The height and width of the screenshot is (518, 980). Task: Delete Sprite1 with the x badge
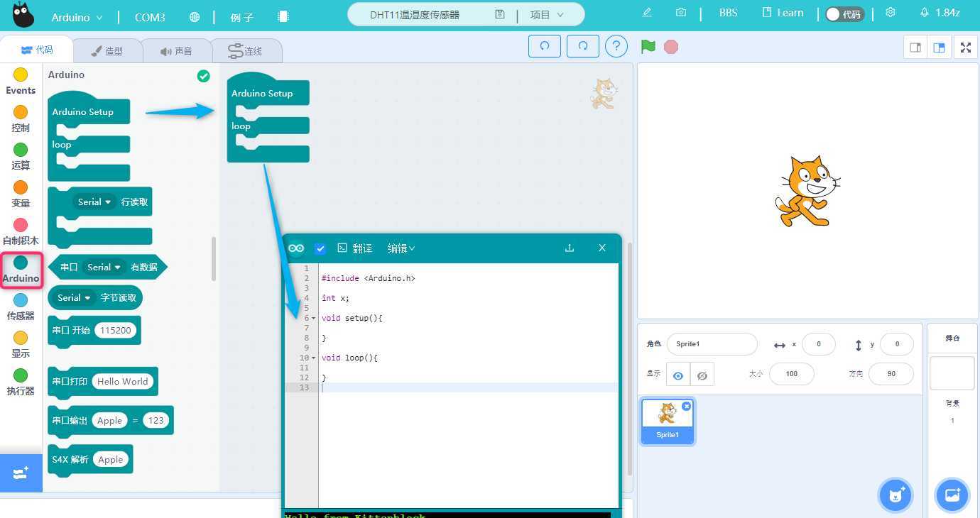(x=686, y=406)
